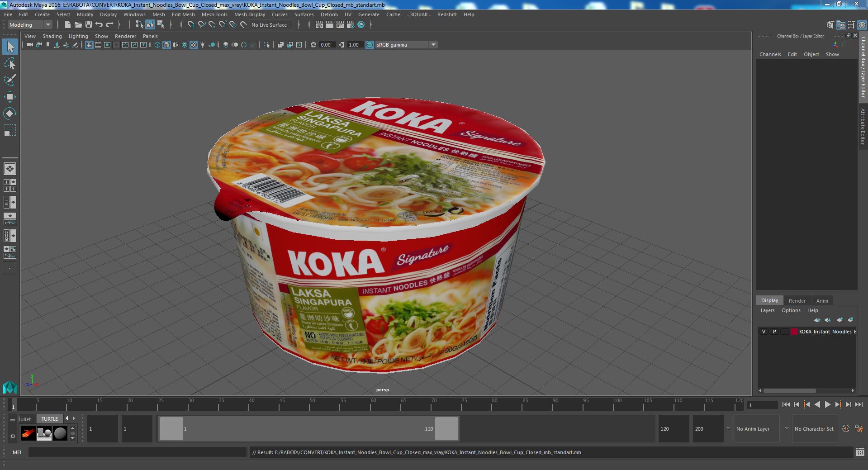Click the No Live Surface field

click(271, 25)
